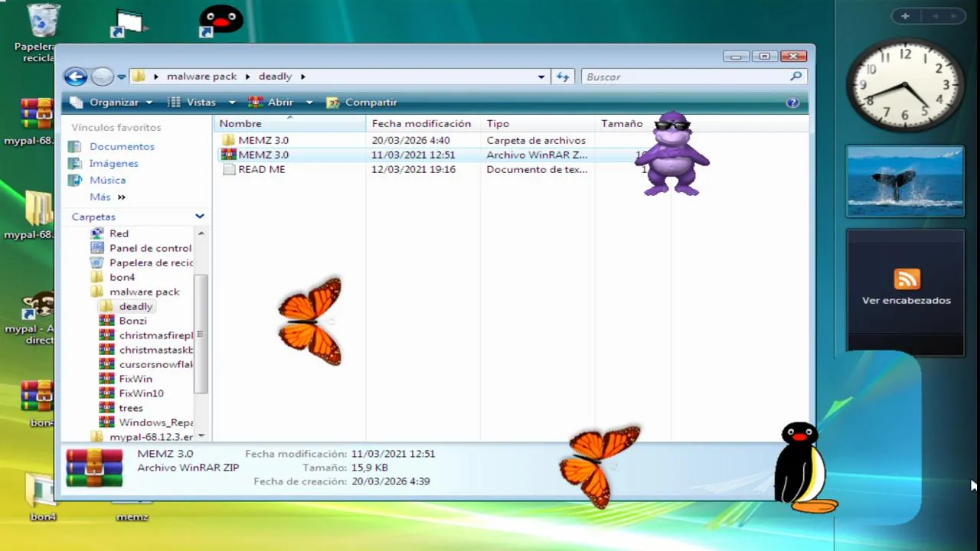Open recent pages dropdown beside nav arrows
Image resolution: width=980 pixels, height=551 pixels.
[x=121, y=77]
